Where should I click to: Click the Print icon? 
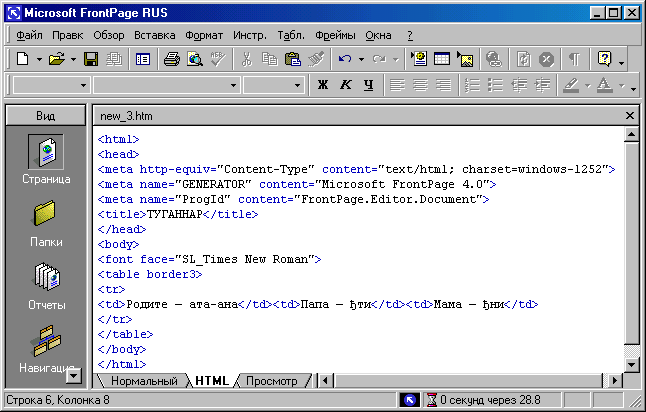tap(172, 60)
